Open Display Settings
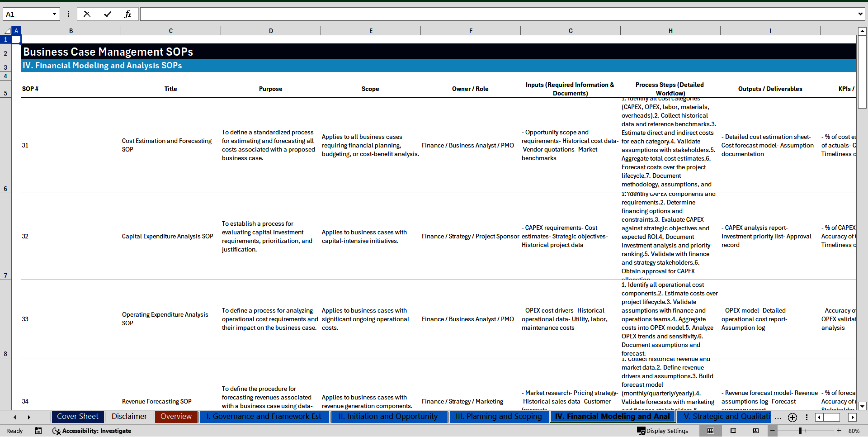 click(x=663, y=431)
